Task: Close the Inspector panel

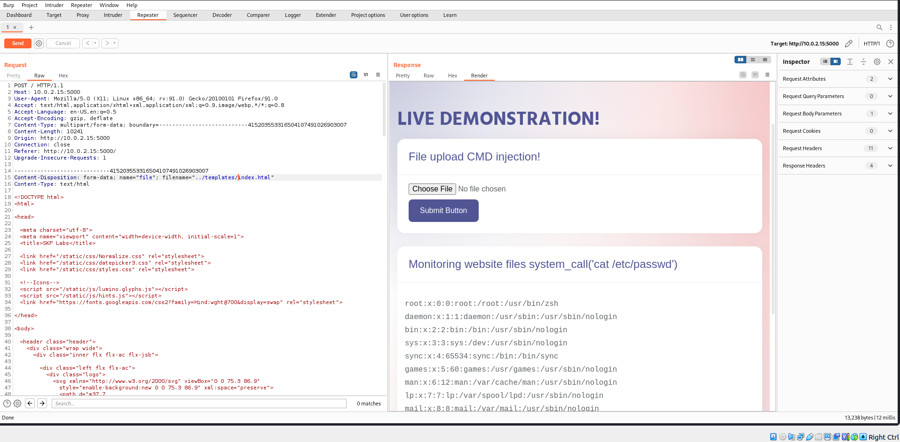Action: [891, 62]
